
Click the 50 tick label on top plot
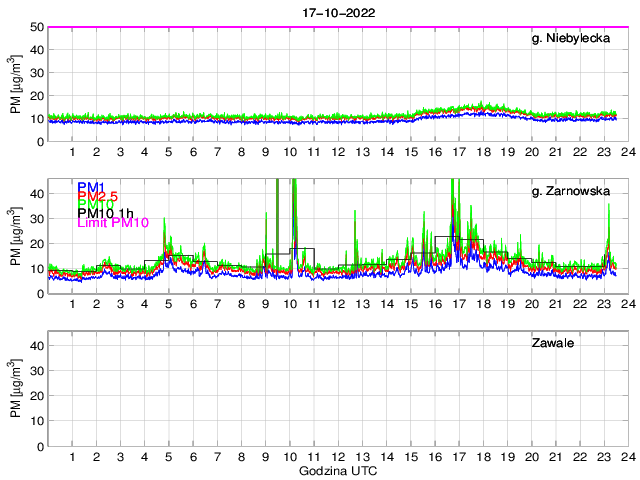36,27
